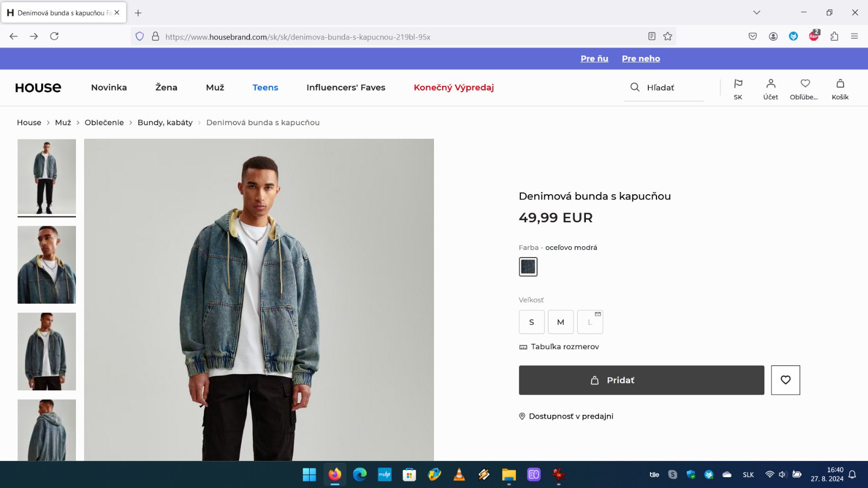Select size S
The width and height of the screenshot is (868, 488).
531,322
